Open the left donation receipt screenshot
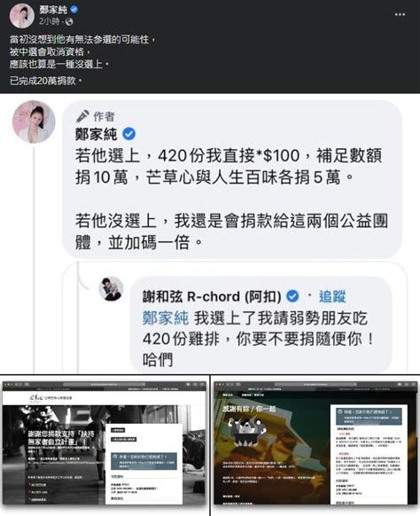This screenshot has width=420, height=516. point(105,445)
